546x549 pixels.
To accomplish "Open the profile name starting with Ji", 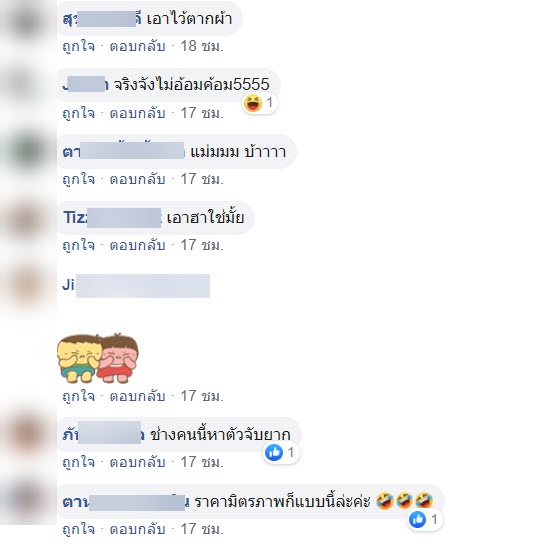I will click(x=136, y=285).
